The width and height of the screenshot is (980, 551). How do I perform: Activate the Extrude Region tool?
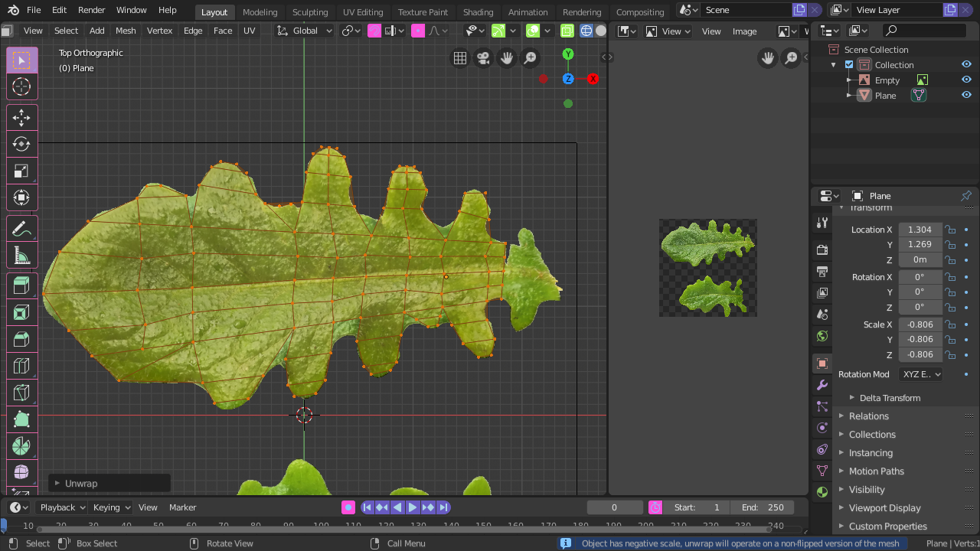pos(21,286)
